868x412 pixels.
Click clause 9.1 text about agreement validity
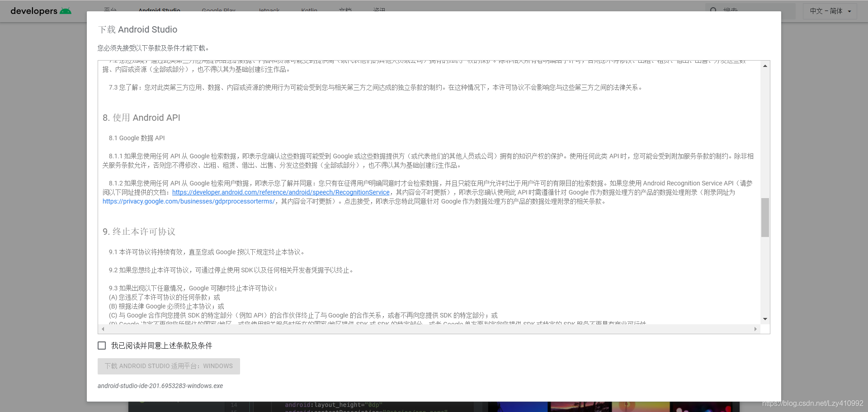pos(208,252)
